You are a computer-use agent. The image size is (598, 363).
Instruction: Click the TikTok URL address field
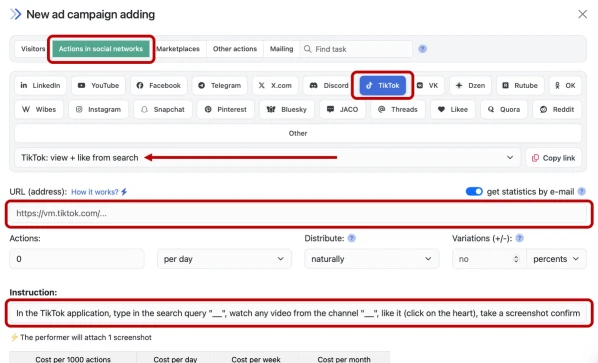click(298, 214)
